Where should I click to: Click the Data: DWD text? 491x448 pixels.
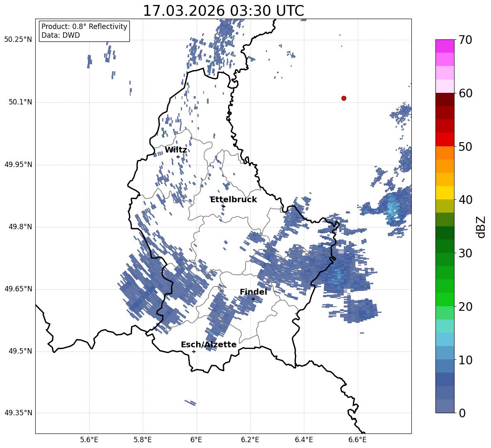click(x=61, y=35)
